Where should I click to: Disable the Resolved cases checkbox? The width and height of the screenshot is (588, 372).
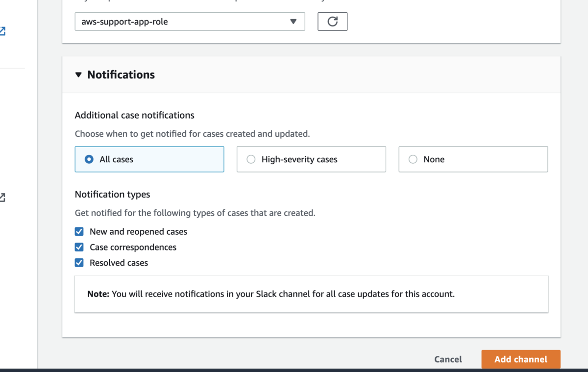coord(79,263)
